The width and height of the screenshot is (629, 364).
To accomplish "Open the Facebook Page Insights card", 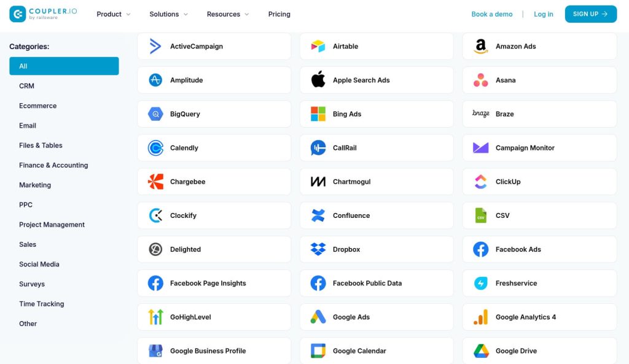I will pos(214,283).
